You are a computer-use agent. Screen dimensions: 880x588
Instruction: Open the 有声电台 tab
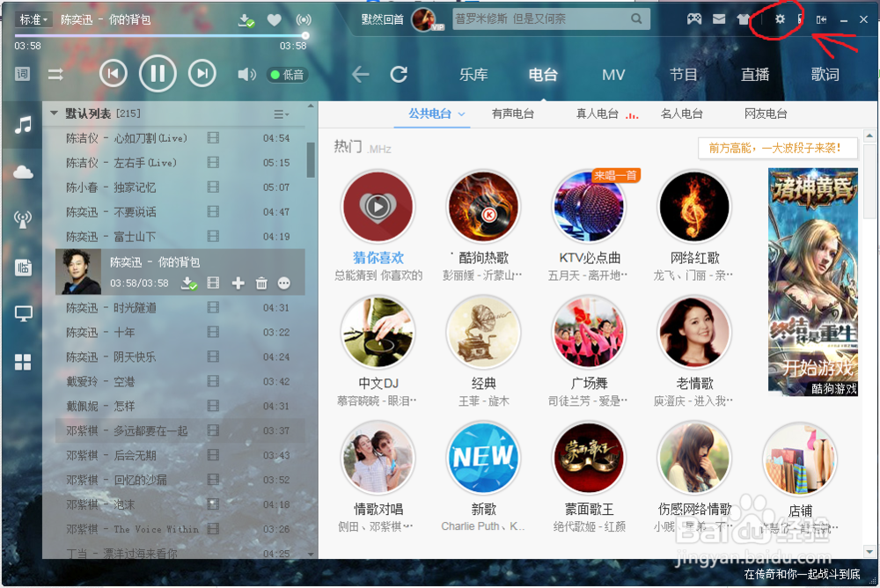[x=513, y=114]
